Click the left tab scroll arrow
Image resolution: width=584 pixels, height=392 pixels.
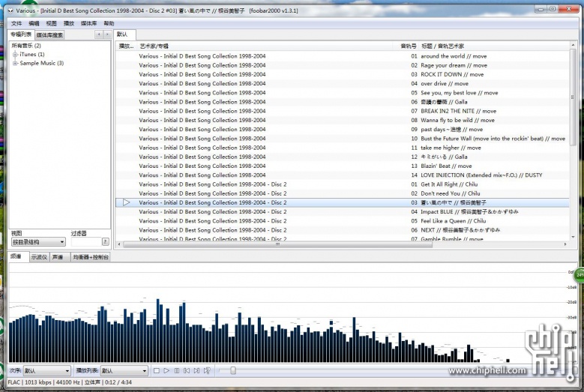click(99, 34)
